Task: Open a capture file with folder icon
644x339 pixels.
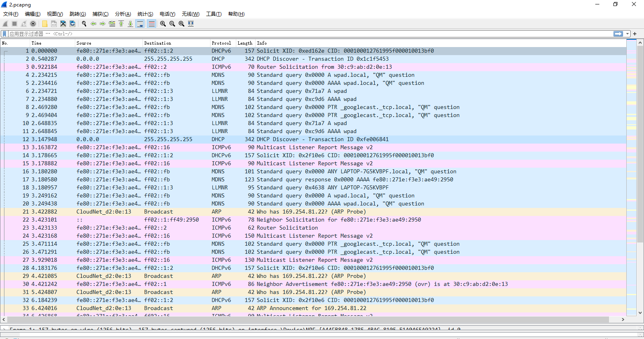Action: click(x=45, y=24)
